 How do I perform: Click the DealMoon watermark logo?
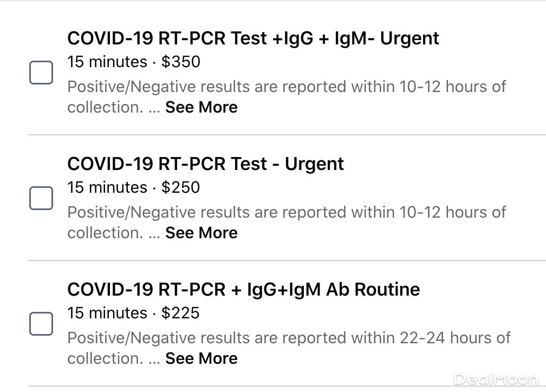(496, 379)
